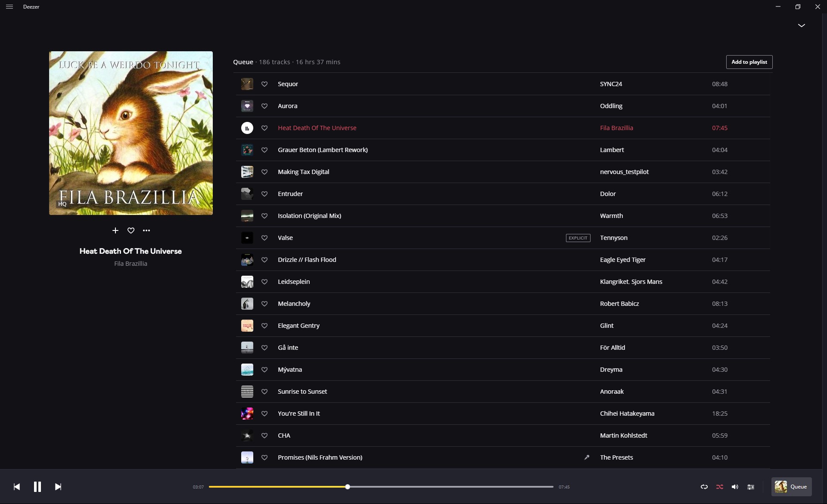Click the Making Tax Digital cover thumbnail
This screenshot has height=504, width=827.
(x=247, y=172)
